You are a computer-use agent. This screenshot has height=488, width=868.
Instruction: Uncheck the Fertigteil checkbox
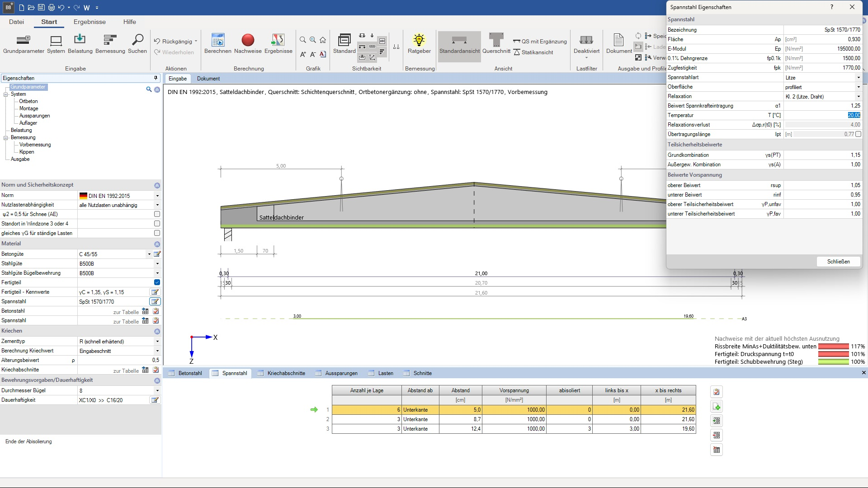tap(157, 282)
